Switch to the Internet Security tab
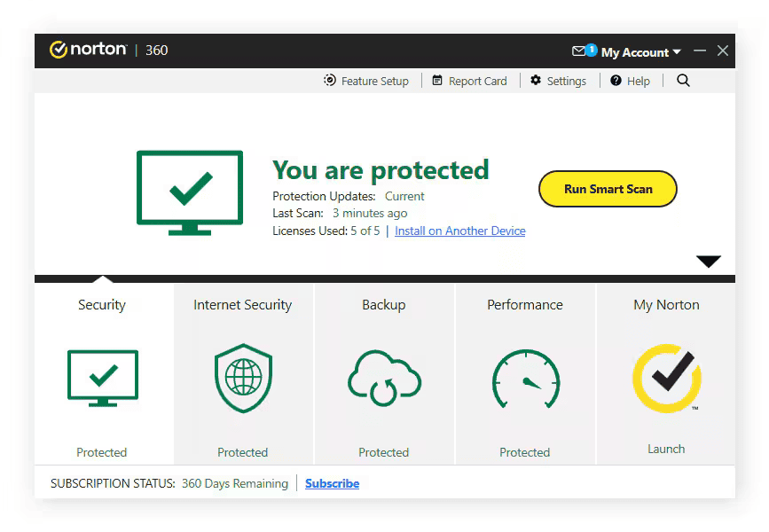769x532 pixels. (243, 304)
